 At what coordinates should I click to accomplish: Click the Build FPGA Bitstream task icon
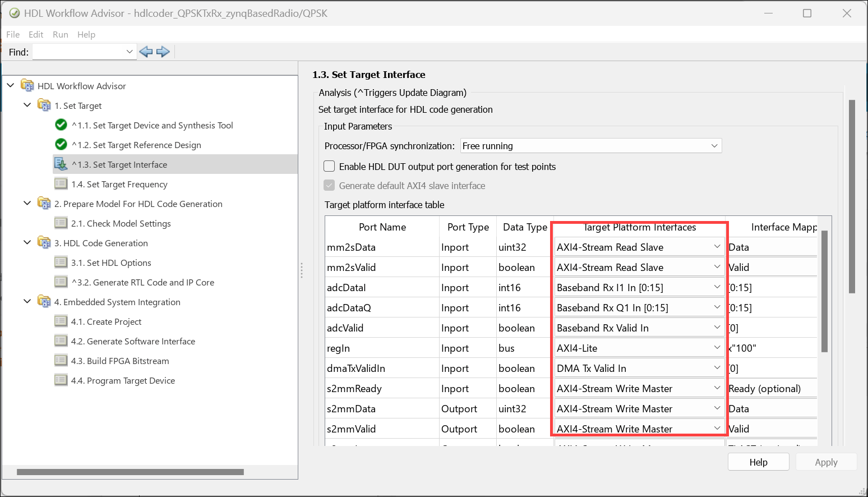pyautogui.click(x=61, y=361)
